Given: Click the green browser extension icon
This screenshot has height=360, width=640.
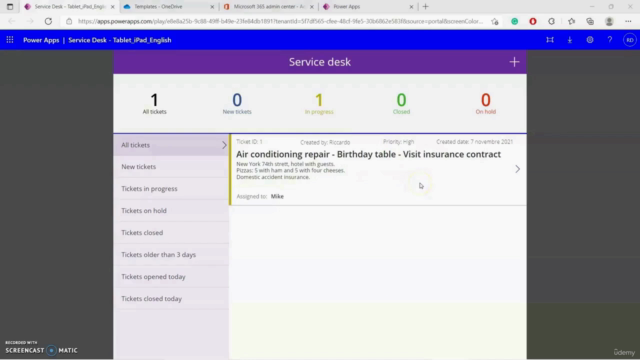Looking at the screenshot, I should (x=514, y=21).
